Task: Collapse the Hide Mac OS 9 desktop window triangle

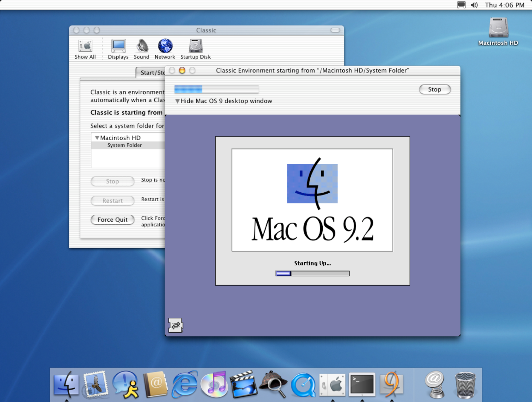Action: click(177, 101)
